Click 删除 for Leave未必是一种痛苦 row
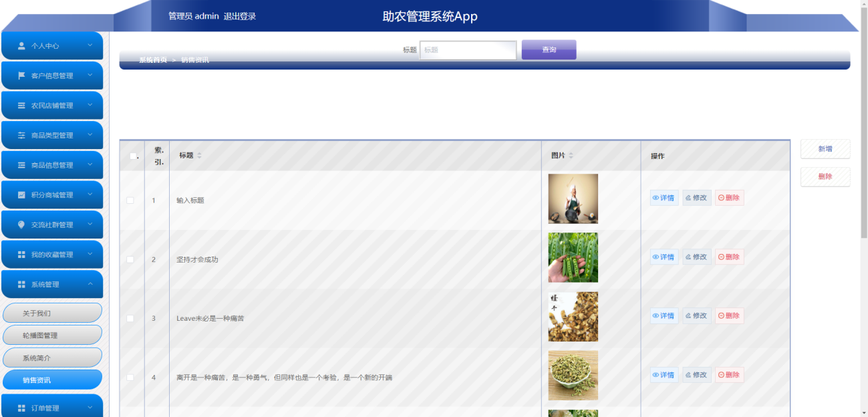This screenshot has height=417, width=868. point(730,315)
